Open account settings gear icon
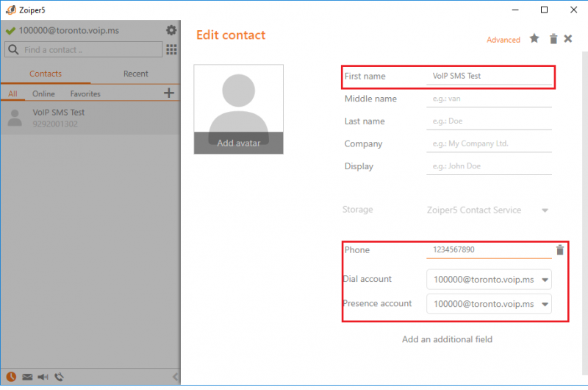The height and width of the screenshot is (390, 588). [x=171, y=30]
